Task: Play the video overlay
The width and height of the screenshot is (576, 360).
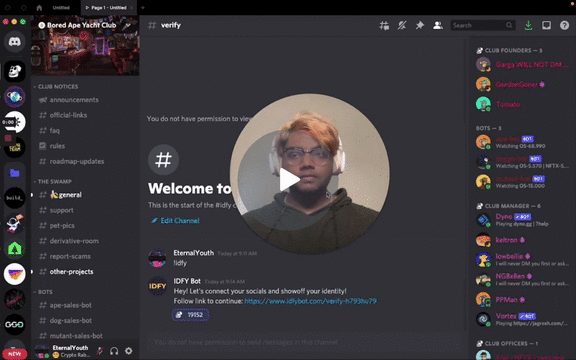Action: click(289, 180)
